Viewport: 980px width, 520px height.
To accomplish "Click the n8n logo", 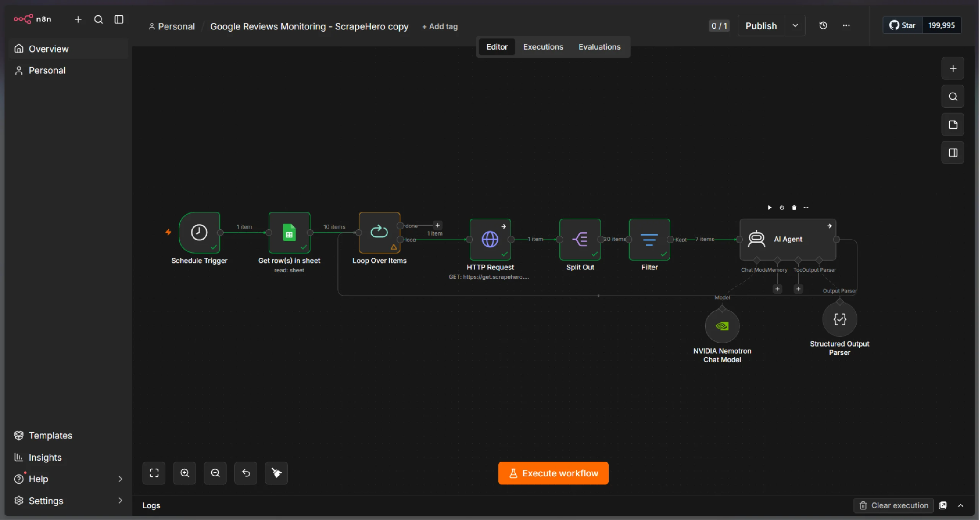I will click(x=33, y=19).
